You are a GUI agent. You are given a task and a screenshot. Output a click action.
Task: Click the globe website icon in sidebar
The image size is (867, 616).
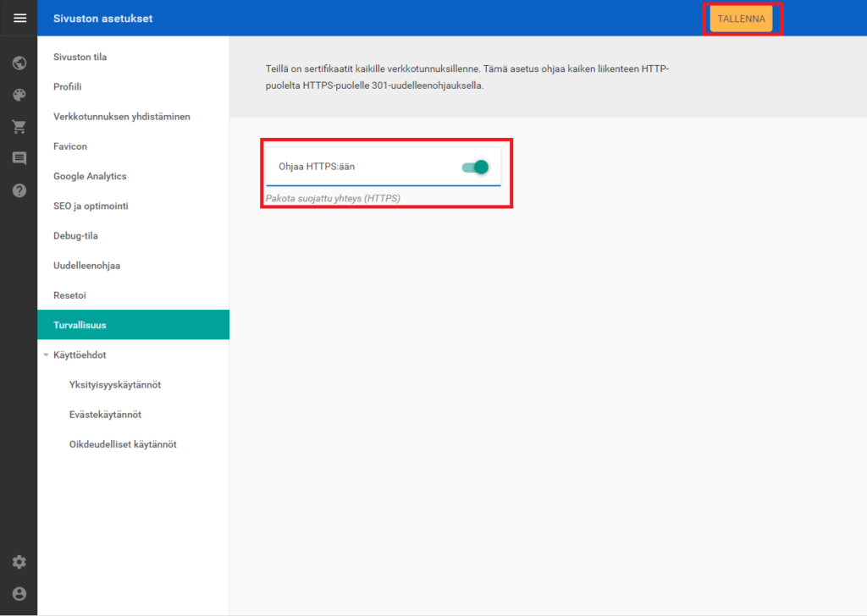pyautogui.click(x=19, y=63)
